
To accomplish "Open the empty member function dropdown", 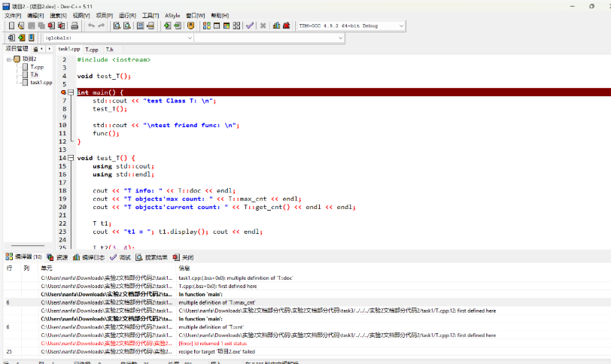I will click(x=340, y=38).
